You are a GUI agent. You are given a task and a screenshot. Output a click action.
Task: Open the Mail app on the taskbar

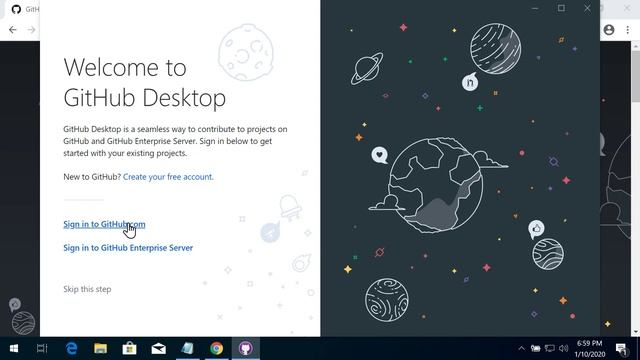coord(158,349)
